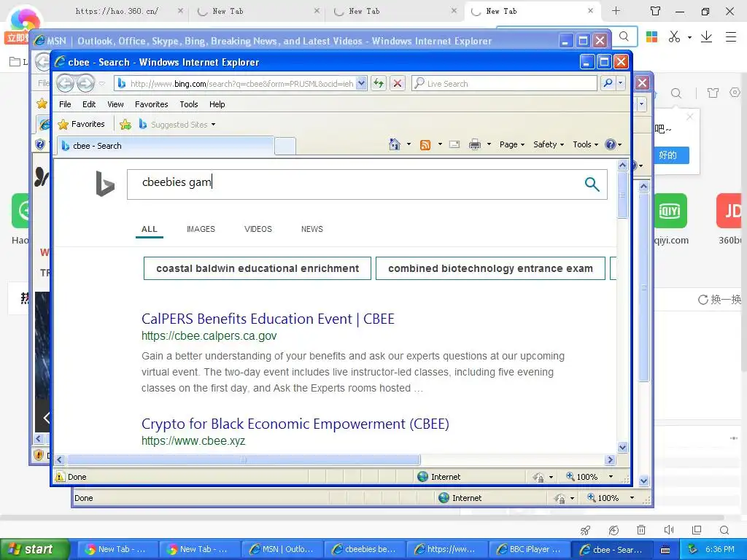
Task: Expand the Suggested Sites dropdown
Action: [214, 124]
